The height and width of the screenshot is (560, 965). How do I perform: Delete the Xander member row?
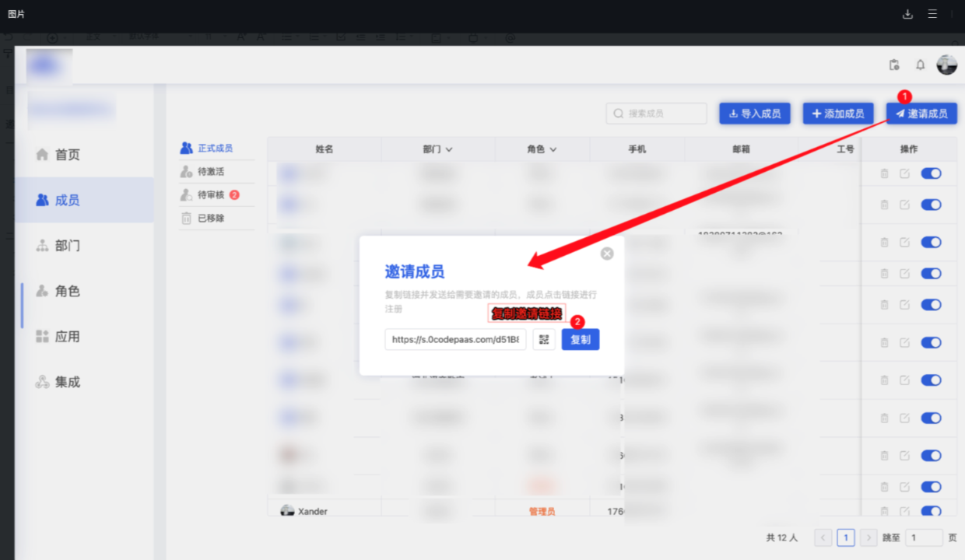click(x=884, y=511)
